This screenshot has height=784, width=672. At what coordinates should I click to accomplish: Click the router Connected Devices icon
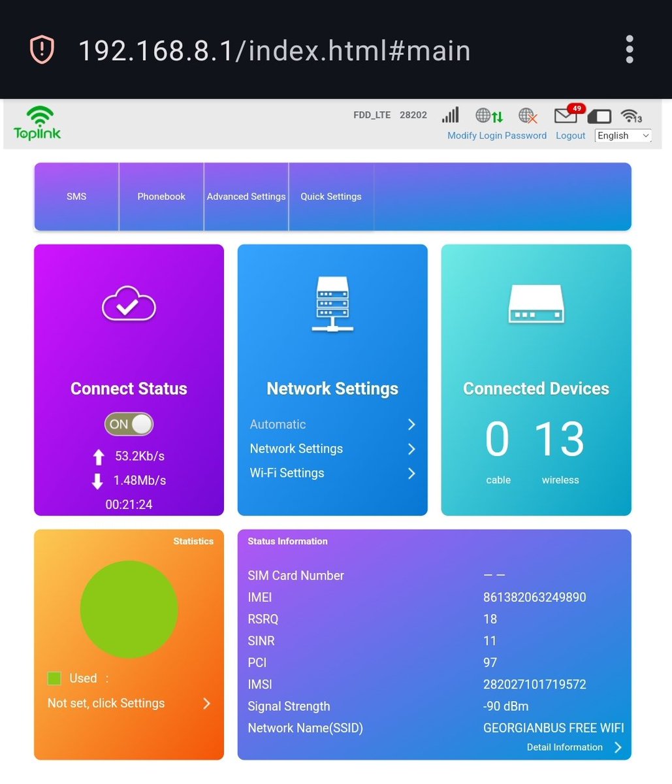536,304
